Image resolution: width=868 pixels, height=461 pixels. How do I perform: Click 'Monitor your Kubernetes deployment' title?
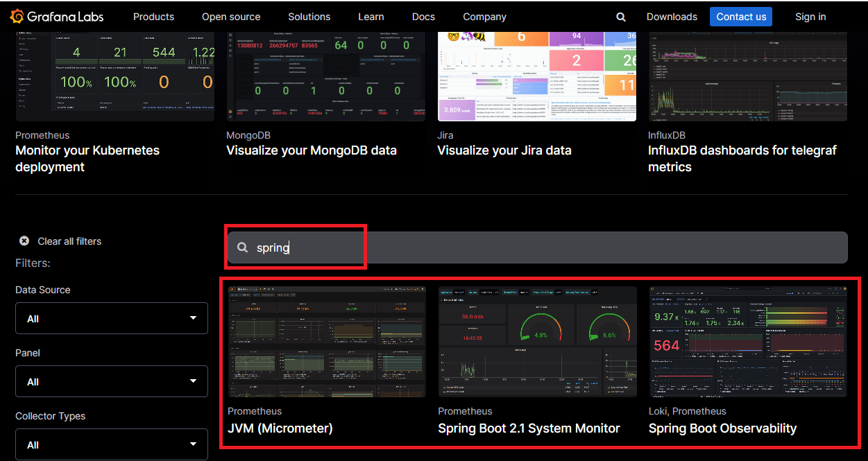tap(87, 159)
